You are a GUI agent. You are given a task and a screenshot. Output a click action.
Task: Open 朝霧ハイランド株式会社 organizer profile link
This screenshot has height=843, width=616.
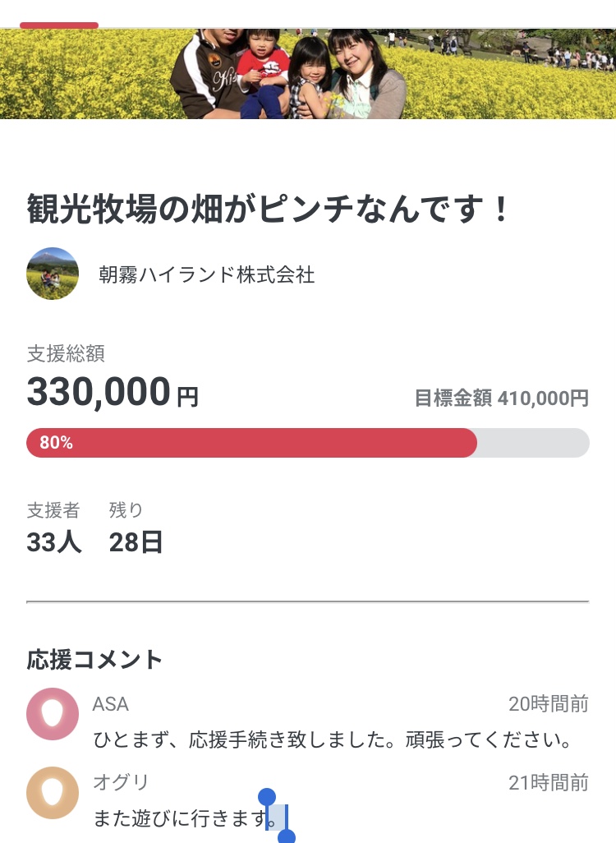pyautogui.click(x=206, y=274)
